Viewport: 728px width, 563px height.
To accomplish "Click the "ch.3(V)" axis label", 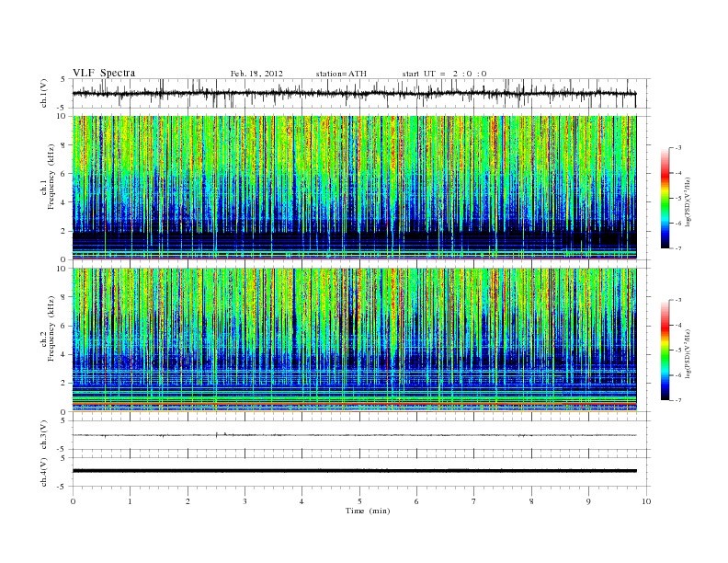I will 43,435.
